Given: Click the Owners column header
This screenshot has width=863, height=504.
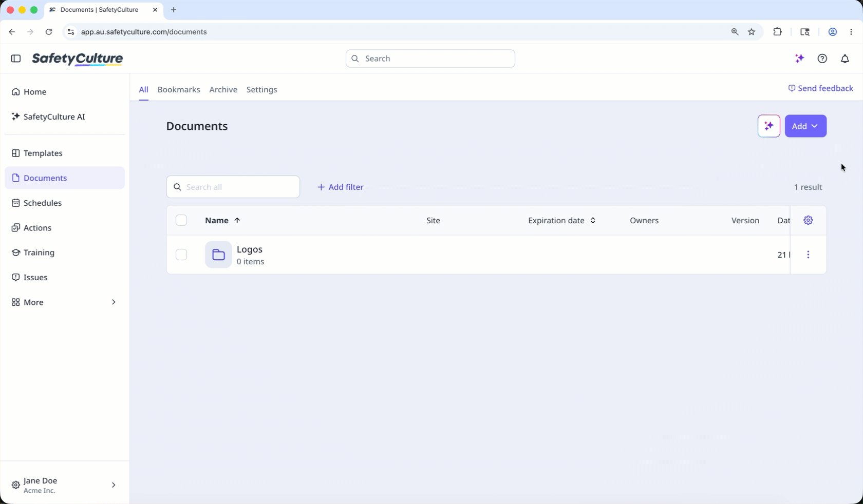Looking at the screenshot, I should [644, 220].
